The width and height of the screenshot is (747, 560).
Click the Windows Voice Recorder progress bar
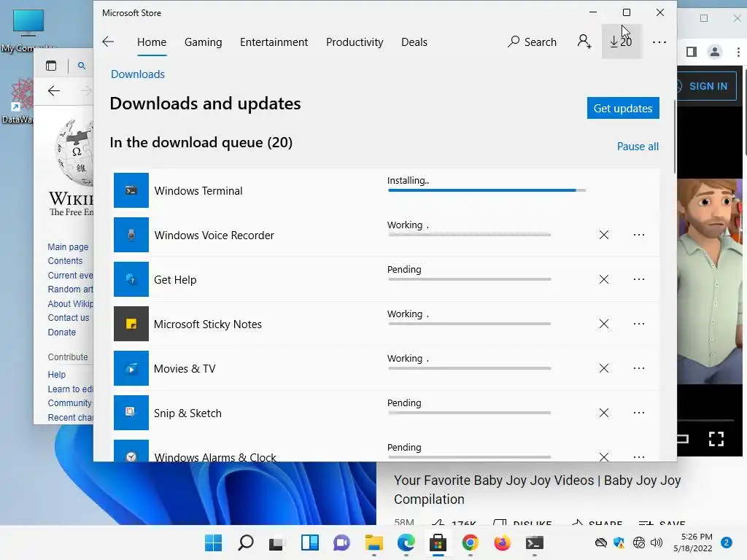[x=470, y=235]
